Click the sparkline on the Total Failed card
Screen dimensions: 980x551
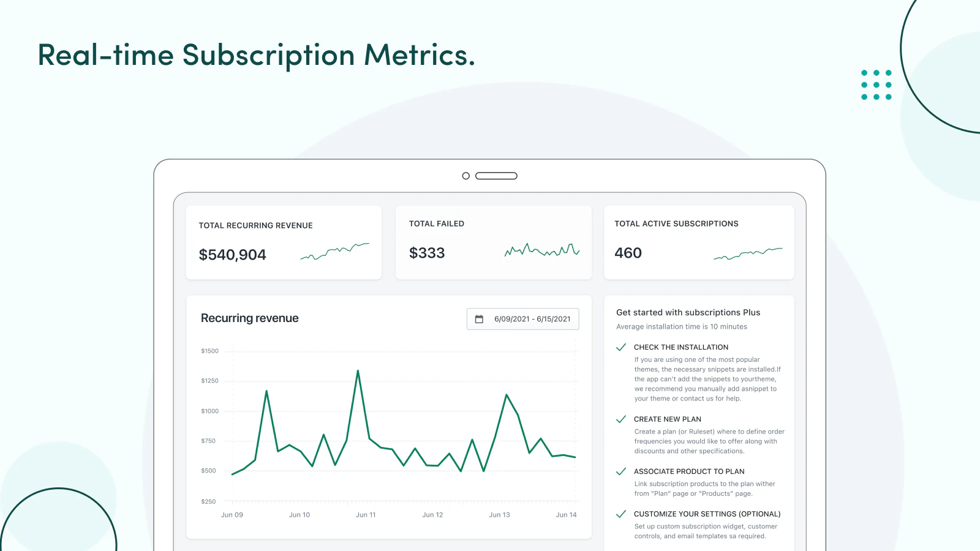coord(541,250)
